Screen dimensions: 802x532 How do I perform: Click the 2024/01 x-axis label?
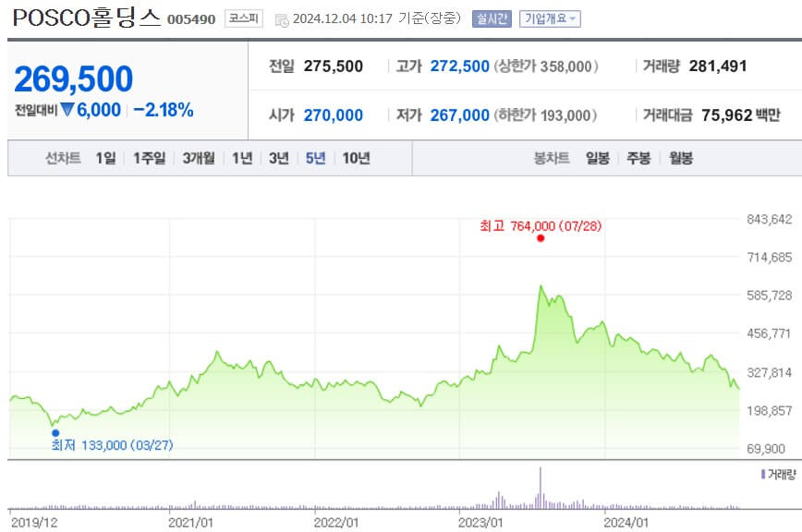626,523
